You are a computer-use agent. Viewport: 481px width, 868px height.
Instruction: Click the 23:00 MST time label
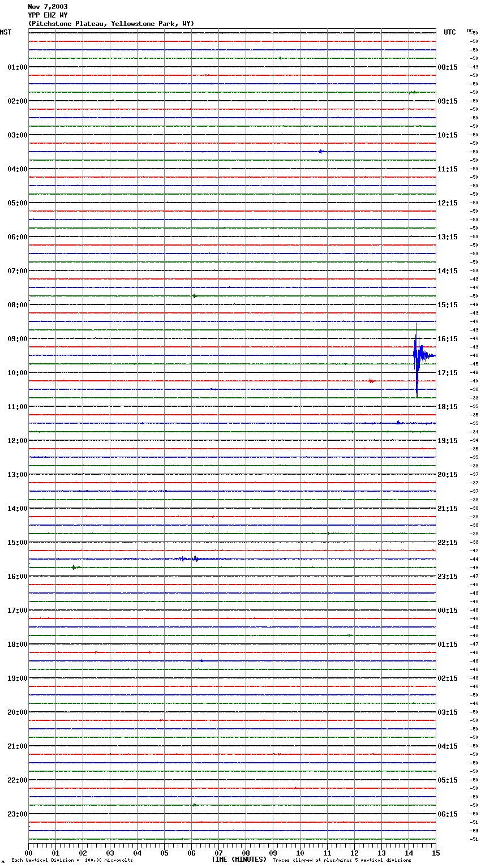tap(18, 814)
